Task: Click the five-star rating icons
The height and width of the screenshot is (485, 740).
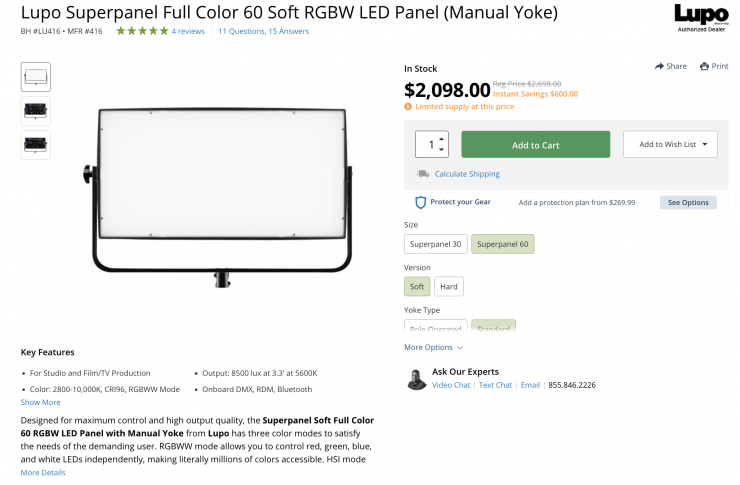Action: pyautogui.click(x=142, y=31)
